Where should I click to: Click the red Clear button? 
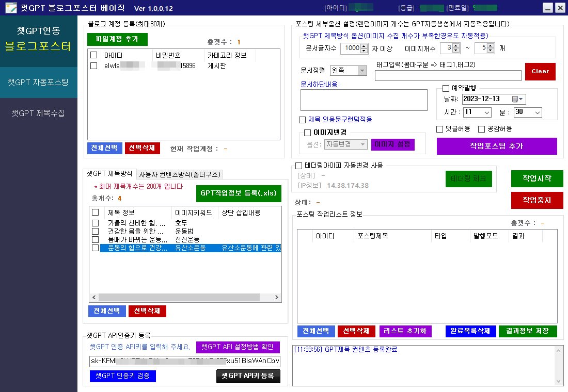tap(540, 72)
